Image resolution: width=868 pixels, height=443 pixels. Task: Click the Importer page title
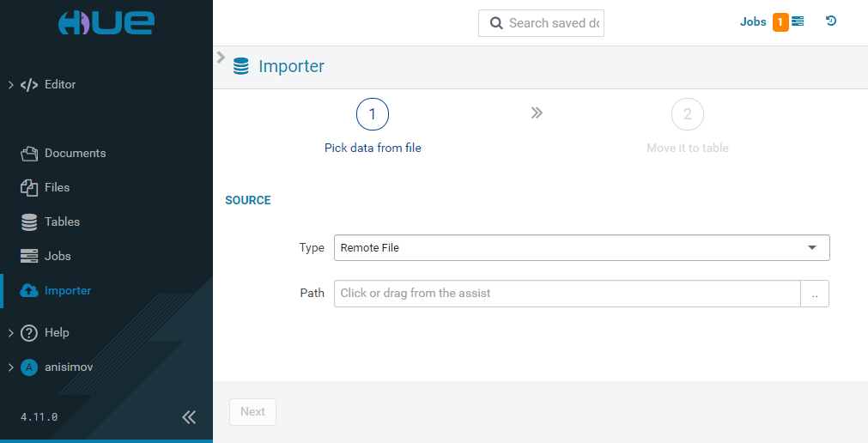[291, 66]
